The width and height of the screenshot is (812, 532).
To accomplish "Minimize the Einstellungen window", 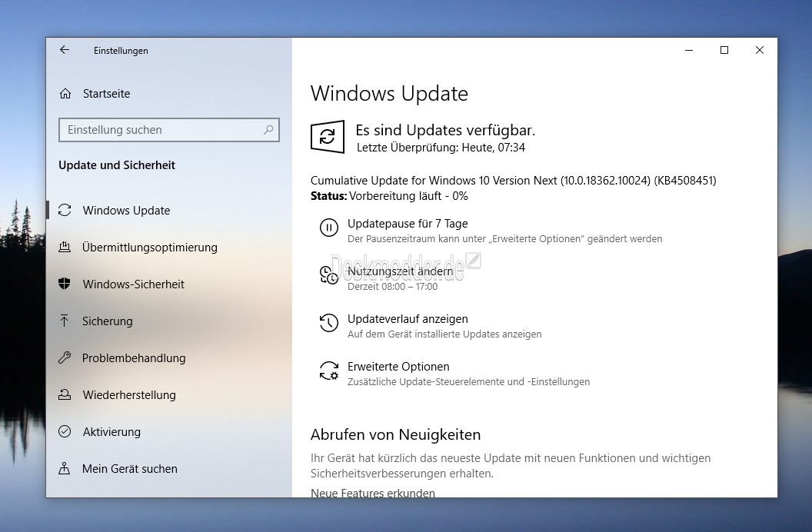I will coord(689,50).
